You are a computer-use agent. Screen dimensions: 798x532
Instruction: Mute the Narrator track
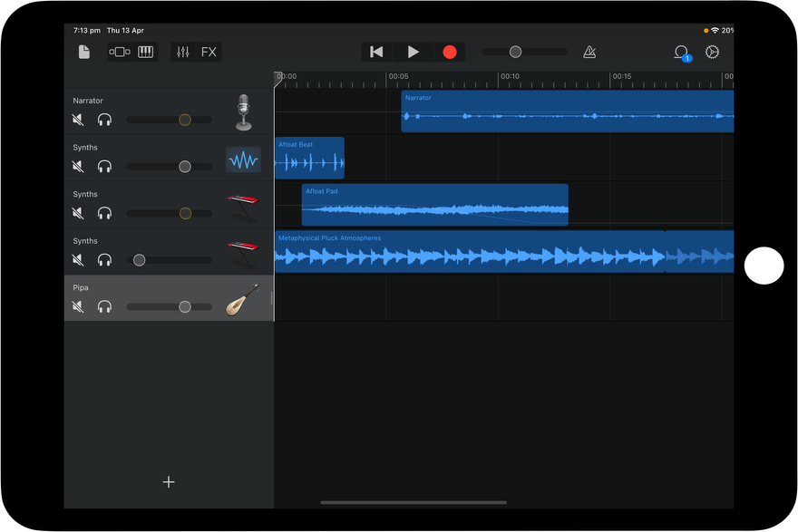click(x=78, y=120)
